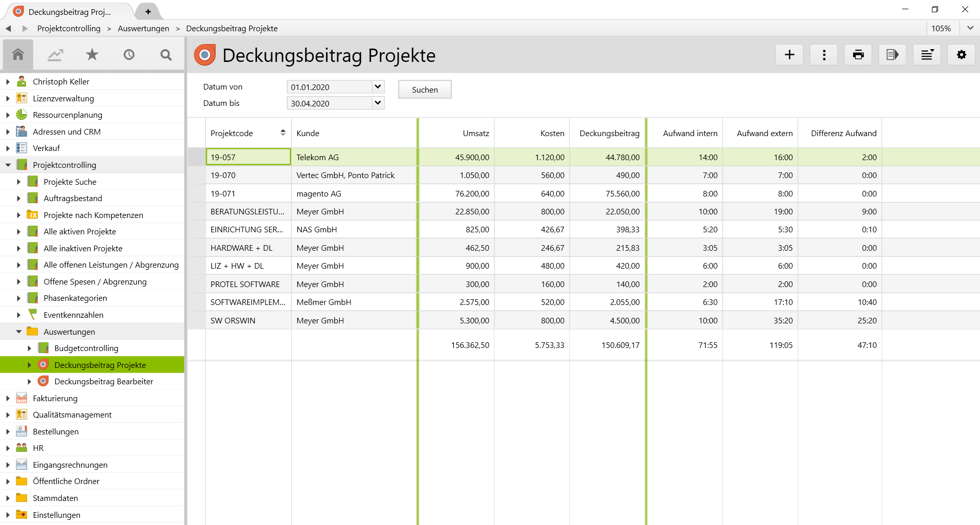The height and width of the screenshot is (525, 980).
Task: Open the zoom level dropdown arrow
Action: point(970,28)
